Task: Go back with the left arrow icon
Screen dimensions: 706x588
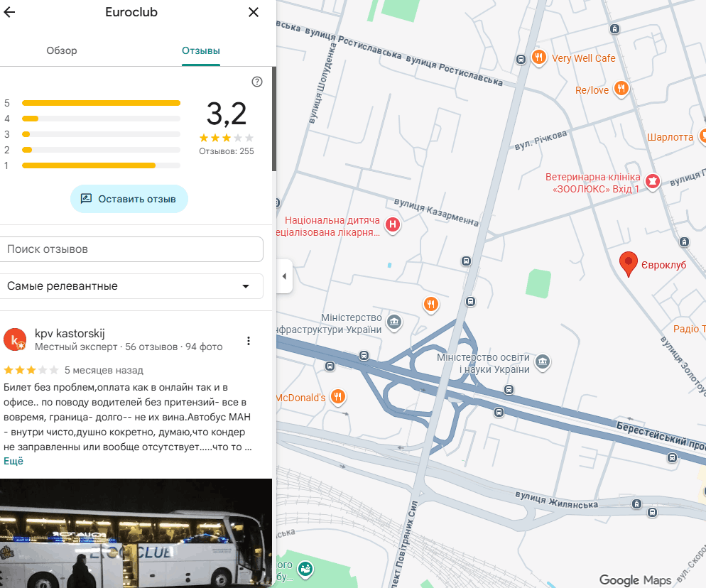Action: click(9, 12)
